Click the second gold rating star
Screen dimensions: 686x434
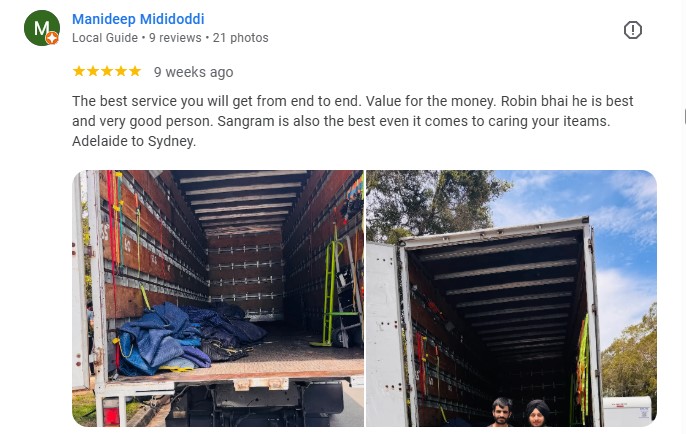pyautogui.click(x=93, y=71)
